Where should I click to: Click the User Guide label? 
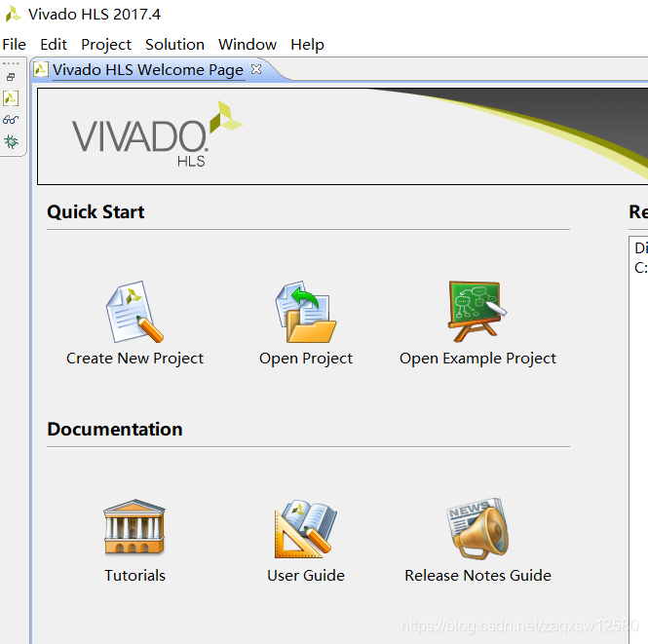(x=306, y=575)
